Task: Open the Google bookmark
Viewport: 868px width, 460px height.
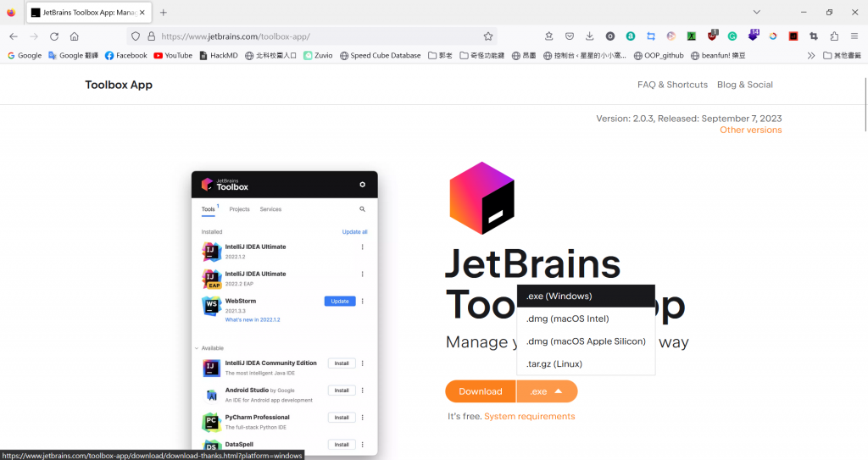Action: 25,55
